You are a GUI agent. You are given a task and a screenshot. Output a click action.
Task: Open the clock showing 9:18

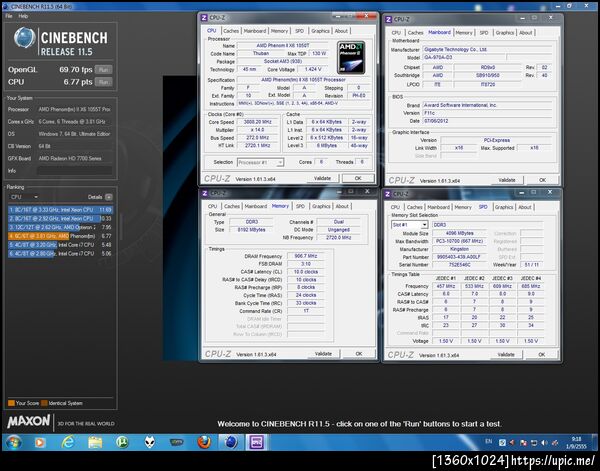576,443
